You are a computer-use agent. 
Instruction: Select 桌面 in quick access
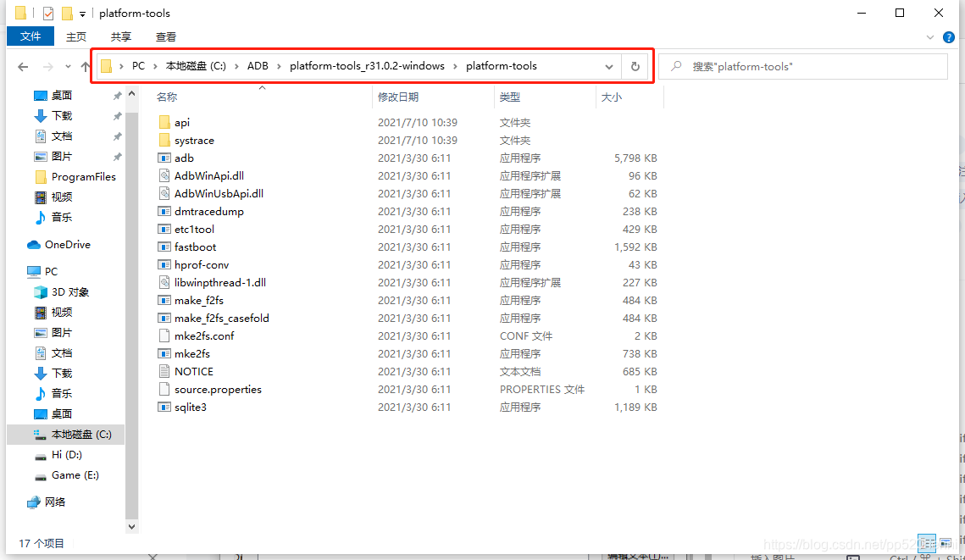pyautogui.click(x=62, y=96)
